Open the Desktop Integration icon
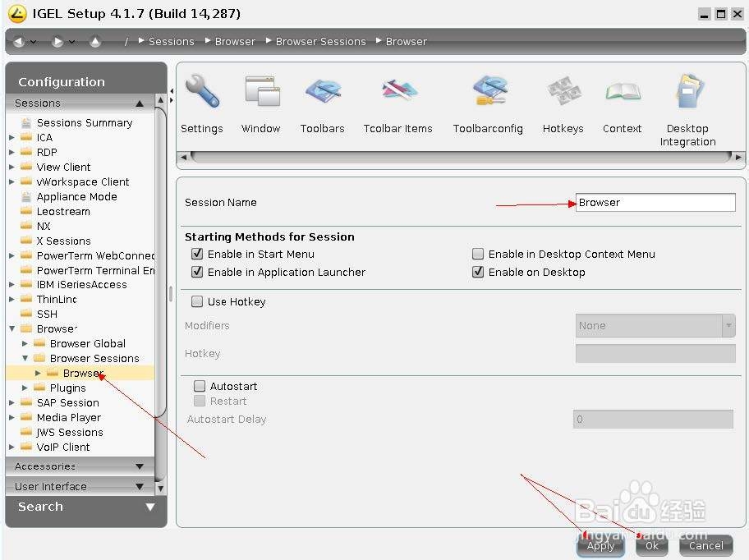 point(689,91)
